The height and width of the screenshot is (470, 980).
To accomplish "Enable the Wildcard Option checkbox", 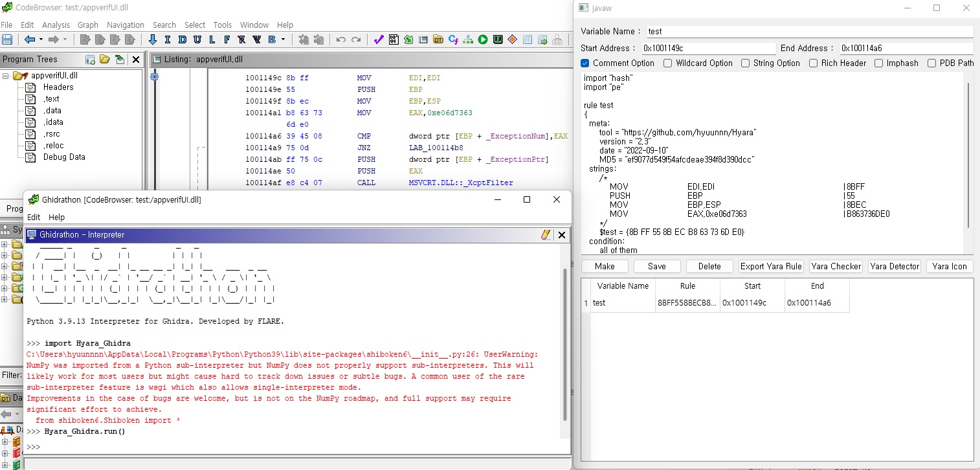I will (668, 63).
